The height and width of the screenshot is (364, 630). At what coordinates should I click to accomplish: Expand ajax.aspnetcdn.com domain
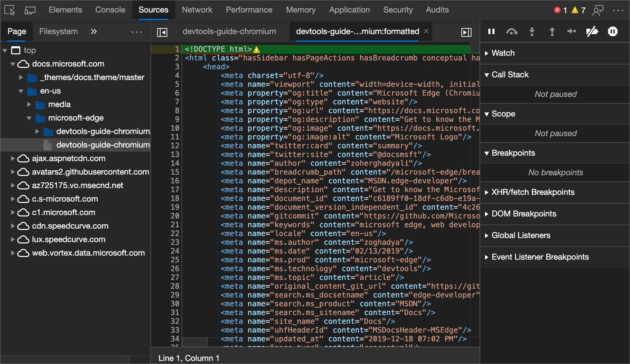pyautogui.click(x=13, y=158)
